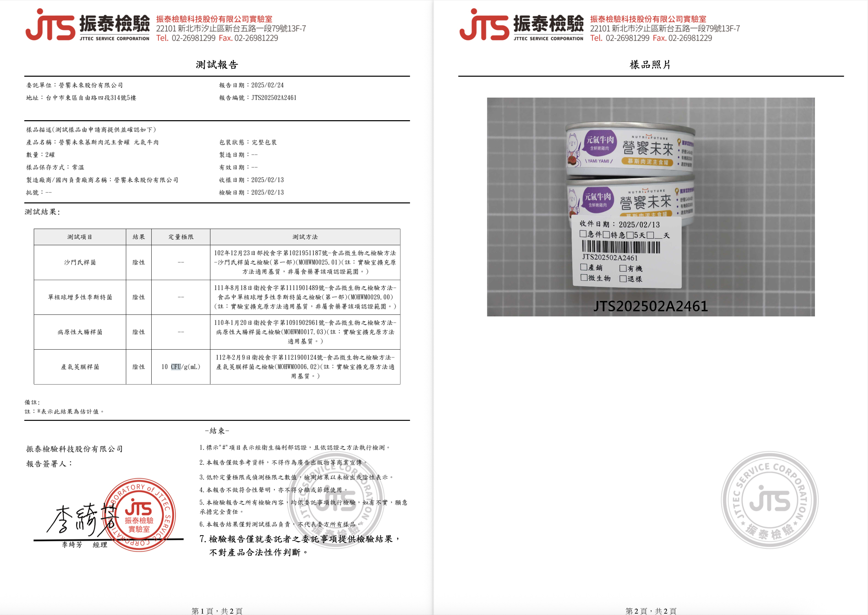The height and width of the screenshot is (615, 868).
Task: Click the 病原性大腸桿菌 test item cell
Action: coord(80,332)
